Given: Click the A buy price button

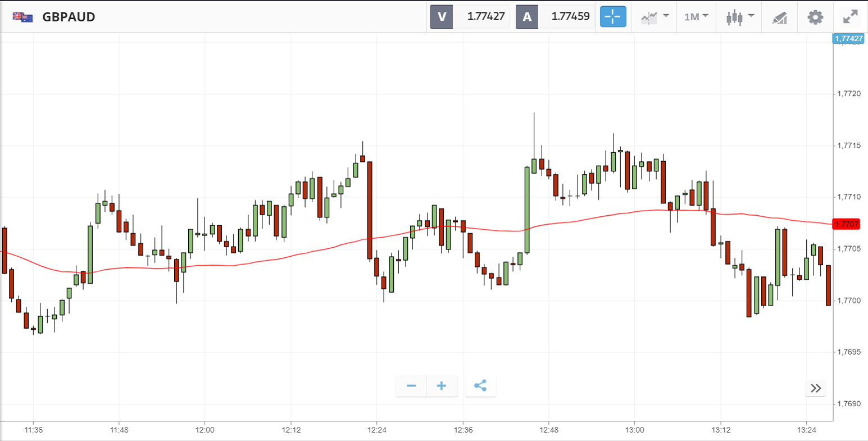Looking at the screenshot, I should click(x=555, y=17).
